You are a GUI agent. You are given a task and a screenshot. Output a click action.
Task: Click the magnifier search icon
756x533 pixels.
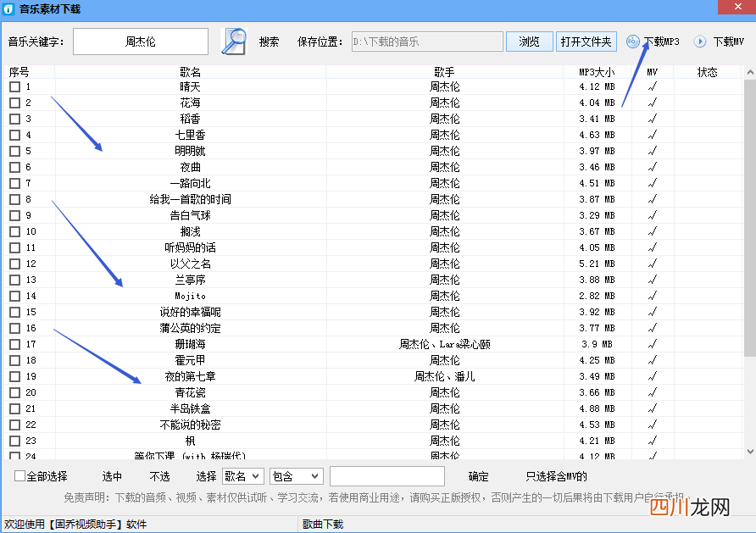point(234,42)
